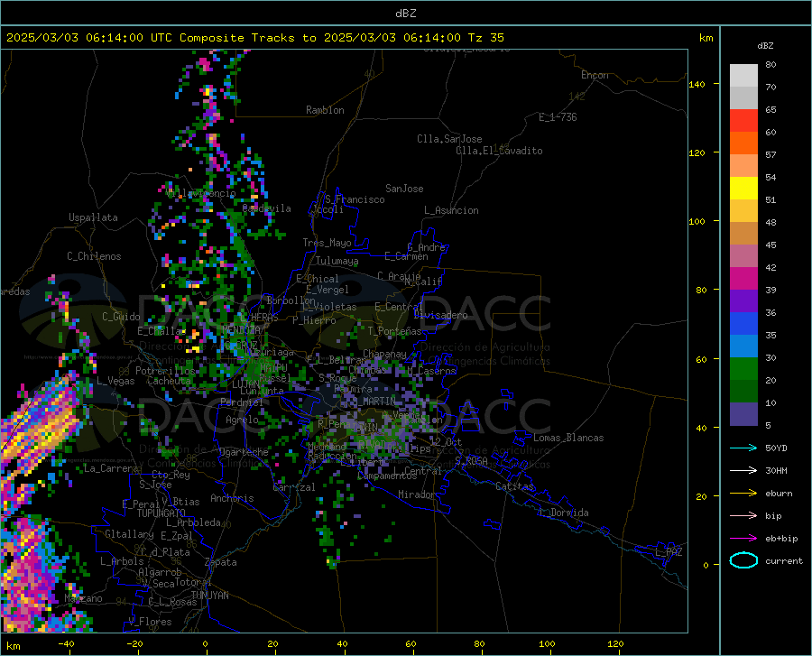Viewport: 812px width, 656px height.
Task: Click the 'Ramblon' place label
Action: click(325, 110)
